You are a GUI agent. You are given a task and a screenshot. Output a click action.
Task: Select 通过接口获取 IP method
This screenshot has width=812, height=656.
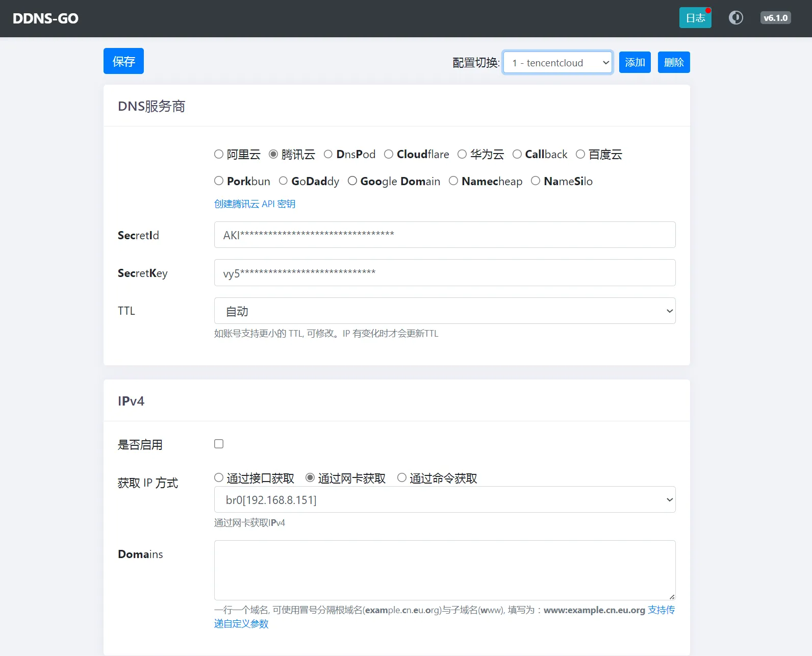(219, 477)
